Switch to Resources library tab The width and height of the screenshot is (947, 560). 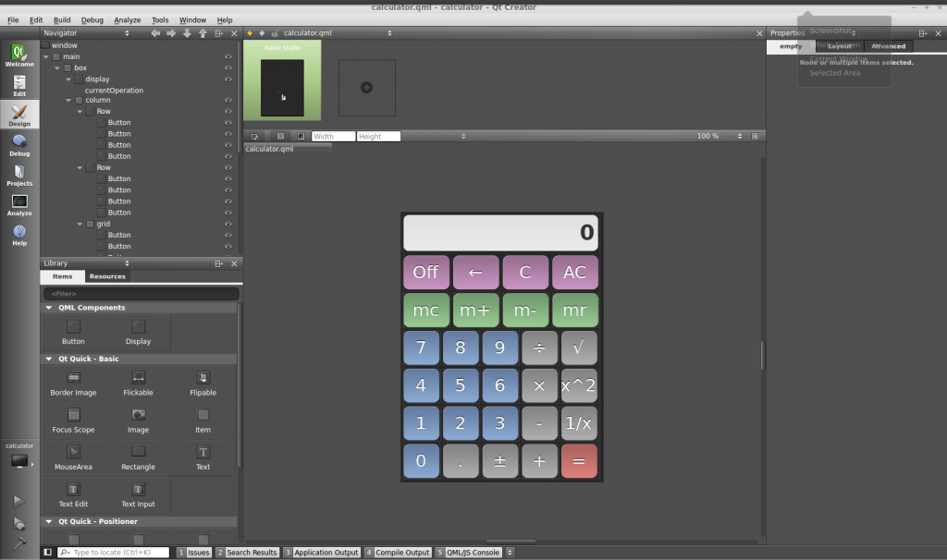pyautogui.click(x=107, y=276)
